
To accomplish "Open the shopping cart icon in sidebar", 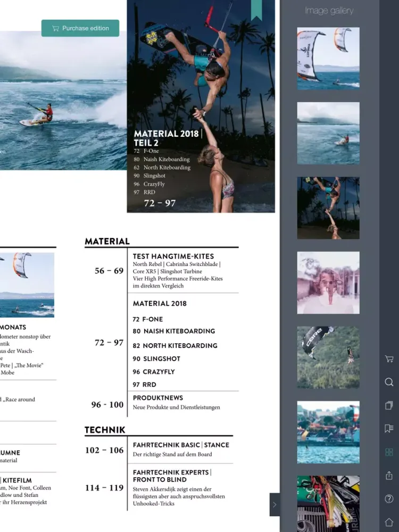I will coord(389,359).
